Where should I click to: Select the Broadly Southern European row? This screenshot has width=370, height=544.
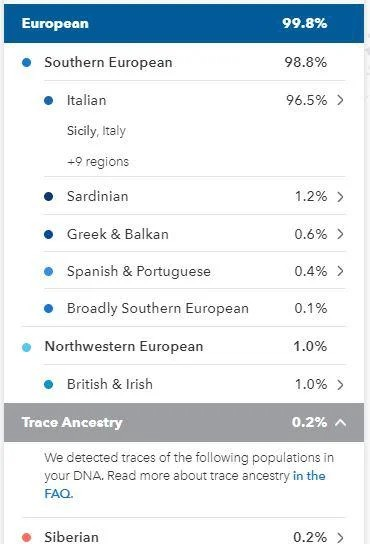pyautogui.click(x=194, y=308)
